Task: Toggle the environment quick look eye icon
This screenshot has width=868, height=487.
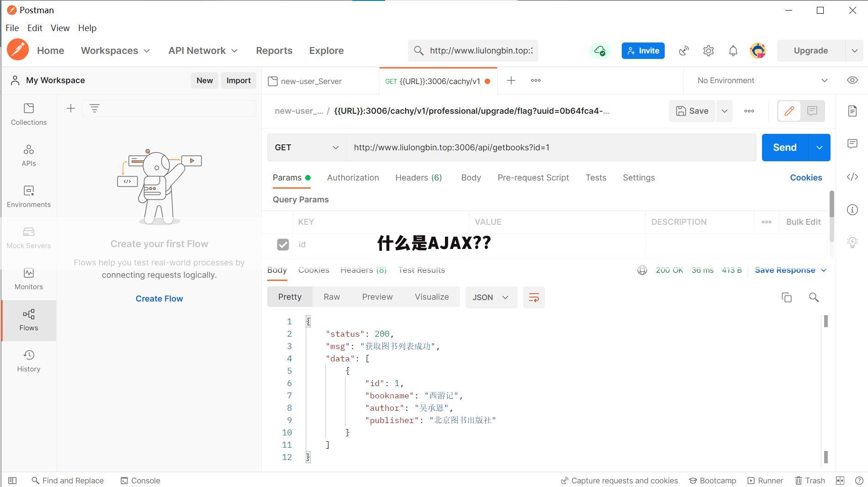Action: (x=852, y=80)
